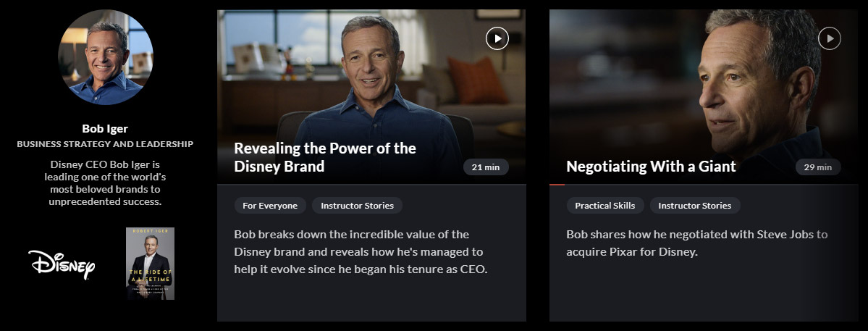Select the 21 min duration badge
868x331 pixels.
click(x=486, y=167)
